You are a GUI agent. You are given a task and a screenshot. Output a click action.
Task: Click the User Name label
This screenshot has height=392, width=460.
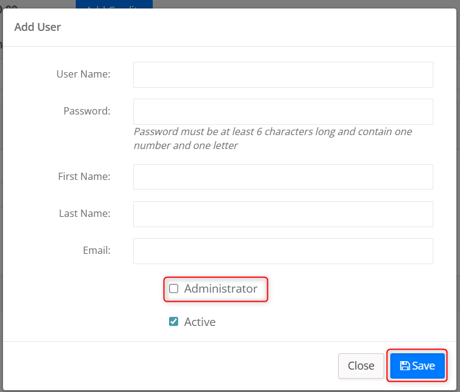(x=83, y=74)
